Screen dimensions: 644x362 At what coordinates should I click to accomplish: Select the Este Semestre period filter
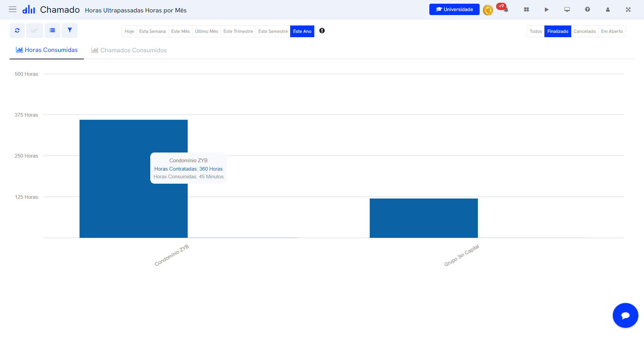(273, 31)
